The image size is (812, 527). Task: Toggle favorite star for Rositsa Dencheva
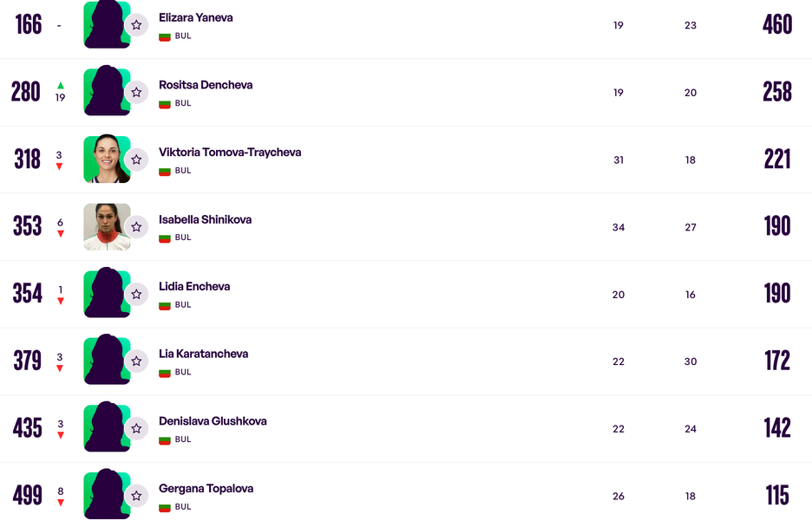136,92
